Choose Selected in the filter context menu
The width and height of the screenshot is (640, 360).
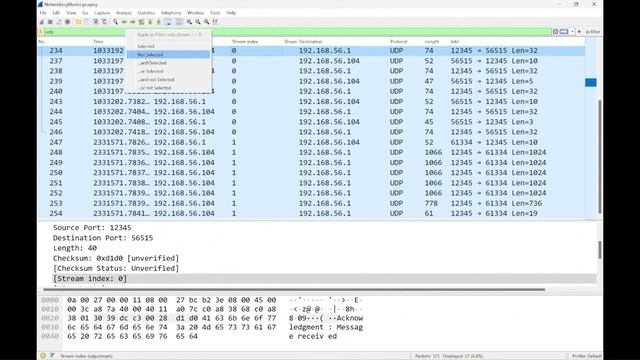[169, 46]
